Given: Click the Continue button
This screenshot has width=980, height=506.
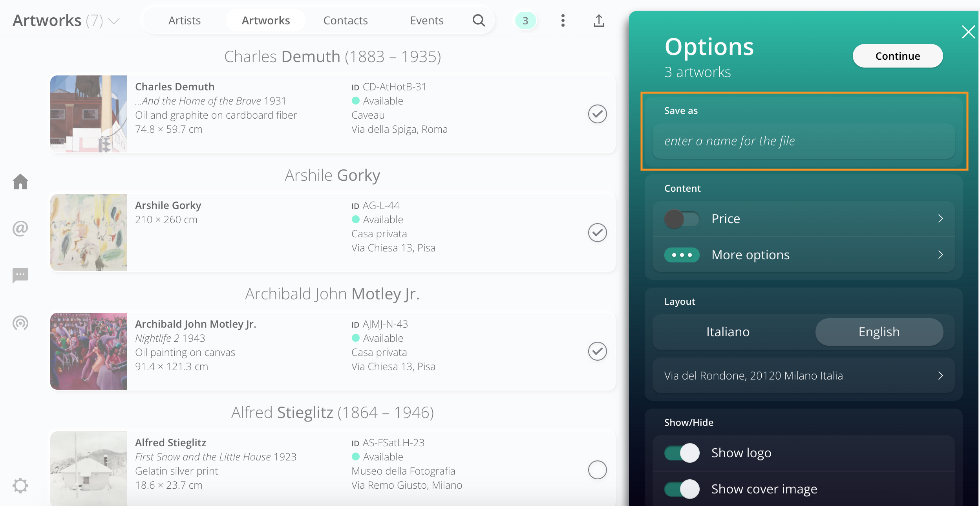Looking at the screenshot, I should 898,56.
